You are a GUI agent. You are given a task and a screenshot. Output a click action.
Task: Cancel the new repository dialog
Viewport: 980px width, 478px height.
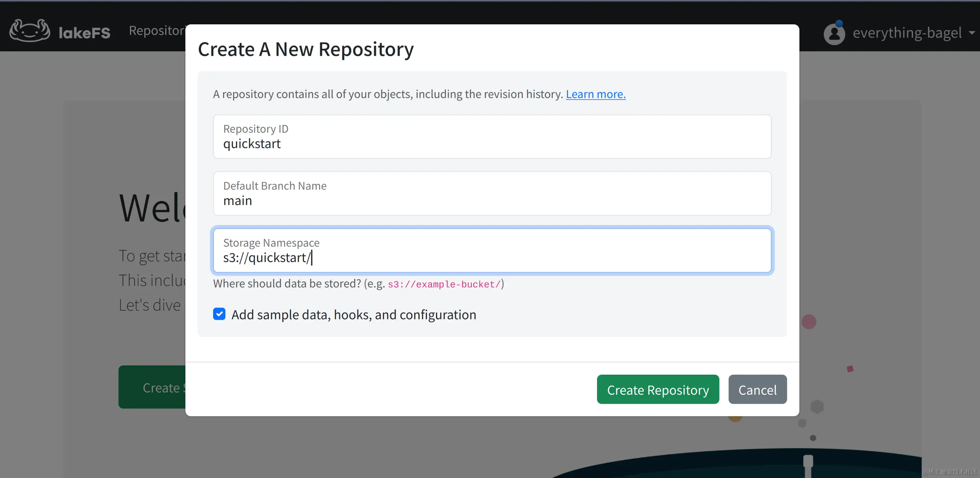click(757, 389)
